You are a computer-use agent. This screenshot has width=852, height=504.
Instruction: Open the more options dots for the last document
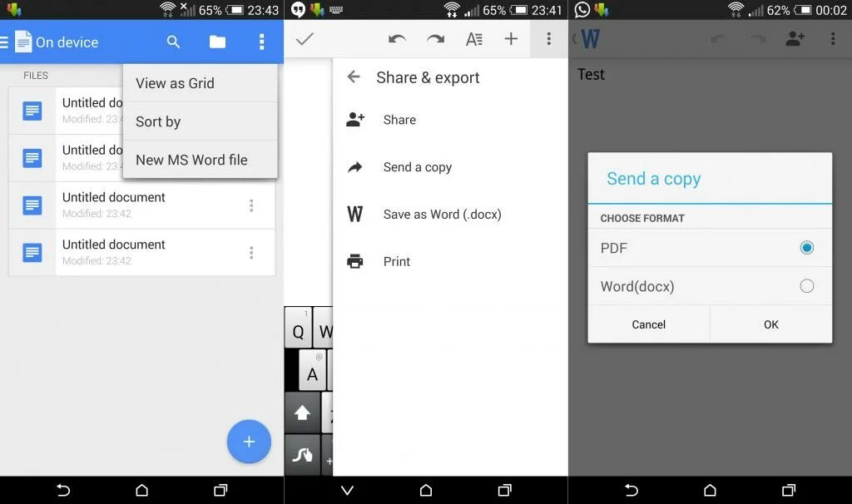(x=251, y=253)
